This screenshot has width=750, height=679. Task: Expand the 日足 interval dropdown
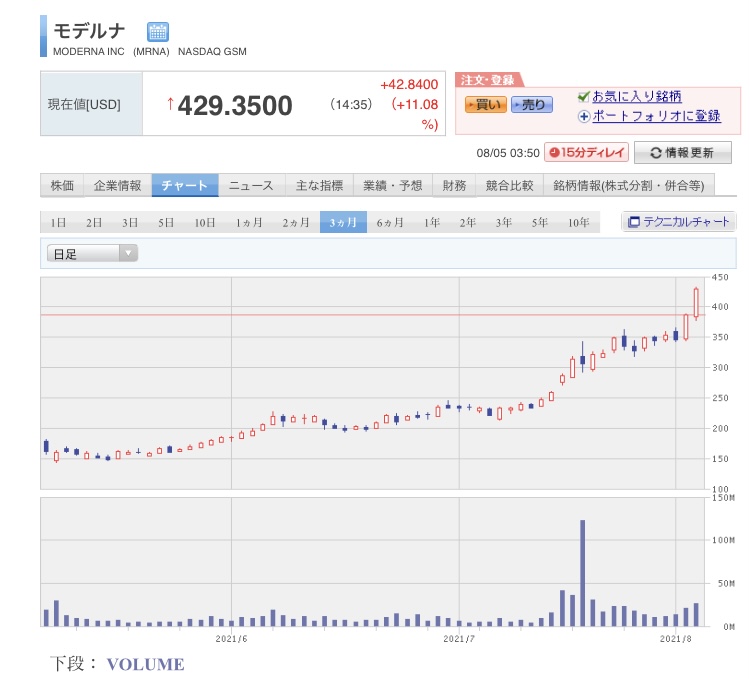click(92, 253)
